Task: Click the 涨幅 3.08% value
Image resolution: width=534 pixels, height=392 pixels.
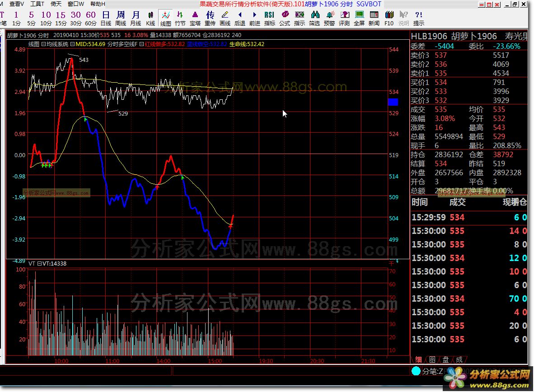Action: (445, 118)
